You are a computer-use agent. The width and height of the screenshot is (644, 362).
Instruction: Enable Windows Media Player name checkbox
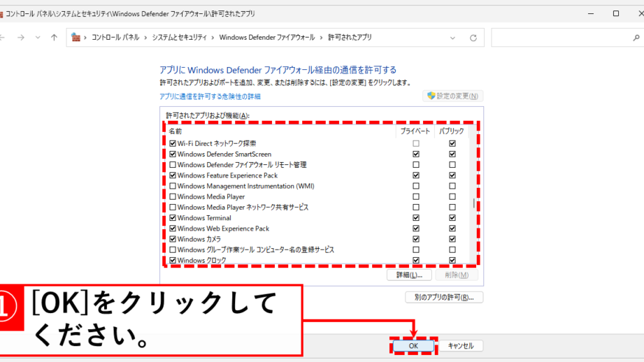[x=173, y=197]
